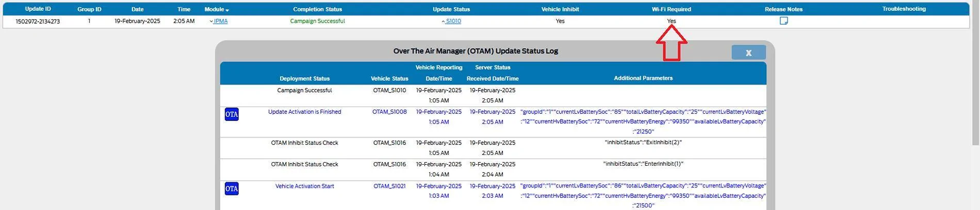Sort by the Module column header

(x=217, y=9)
